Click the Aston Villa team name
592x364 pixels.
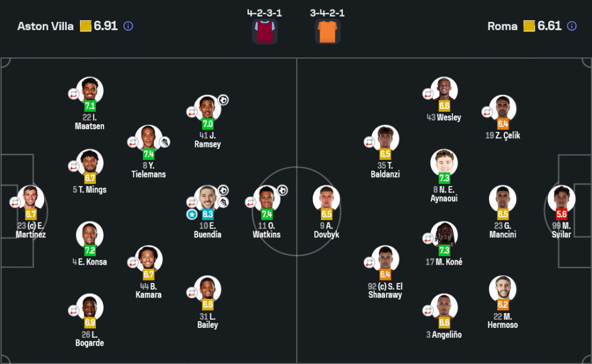[x=46, y=26]
